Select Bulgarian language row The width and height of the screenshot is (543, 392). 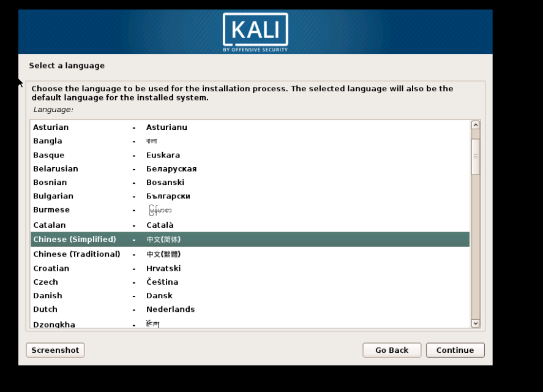click(250, 196)
